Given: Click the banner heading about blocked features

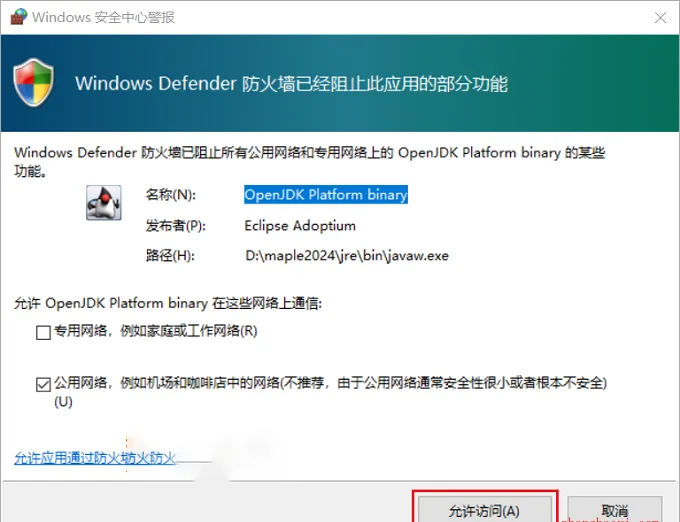Looking at the screenshot, I should 291,83.
